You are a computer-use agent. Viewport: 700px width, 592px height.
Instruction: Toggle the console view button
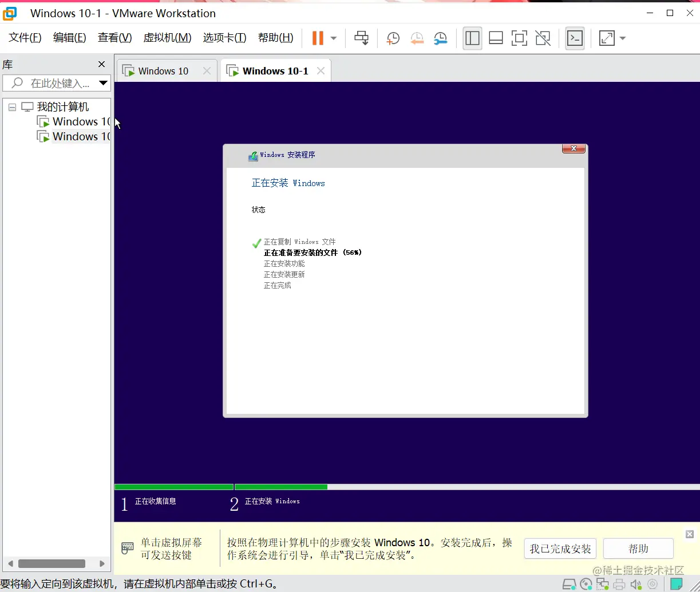pyautogui.click(x=575, y=38)
